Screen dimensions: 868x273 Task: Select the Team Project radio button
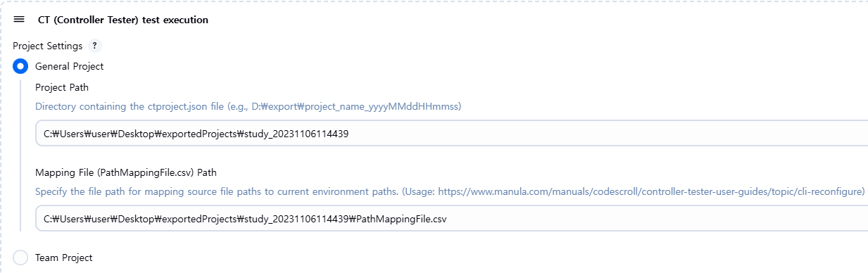tap(20, 258)
